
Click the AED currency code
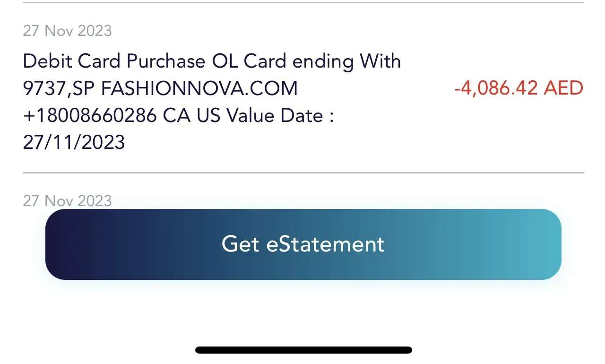(563, 88)
